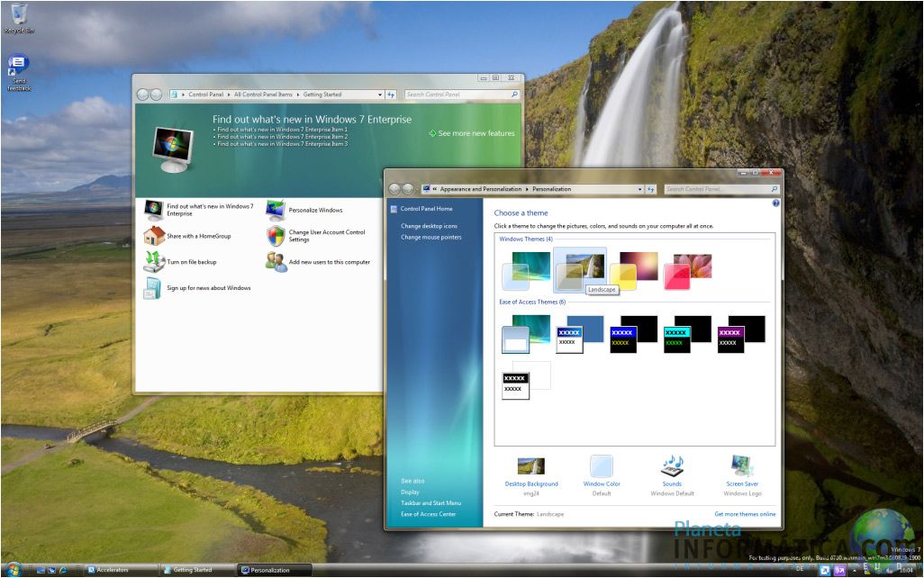Open Sounds settings icon
Image resolution: width=924 pixels, height=578 pixels.
tap(673, 466)
